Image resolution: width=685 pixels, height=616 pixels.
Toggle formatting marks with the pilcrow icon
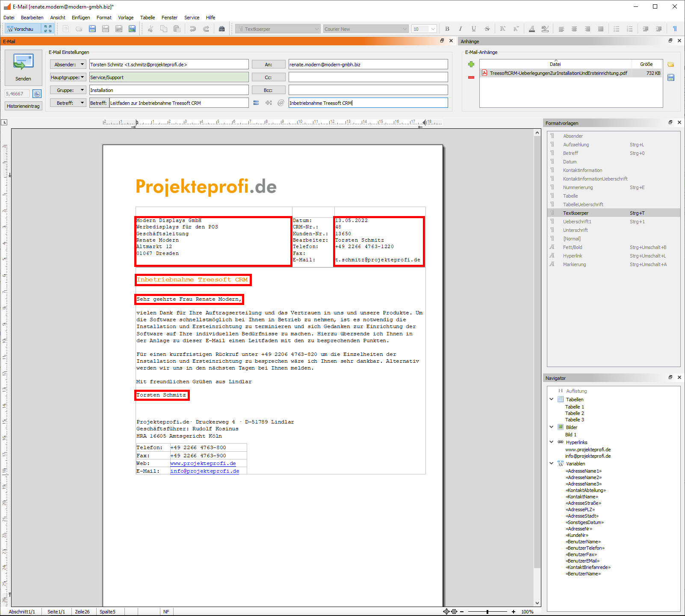pos(674,29)
